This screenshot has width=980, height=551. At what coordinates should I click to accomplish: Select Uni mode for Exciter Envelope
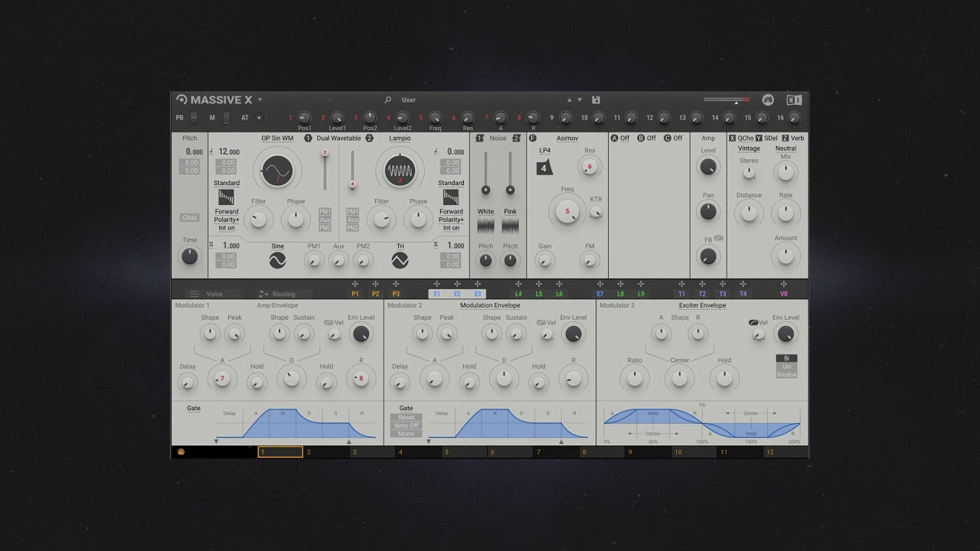click(786, 367)
